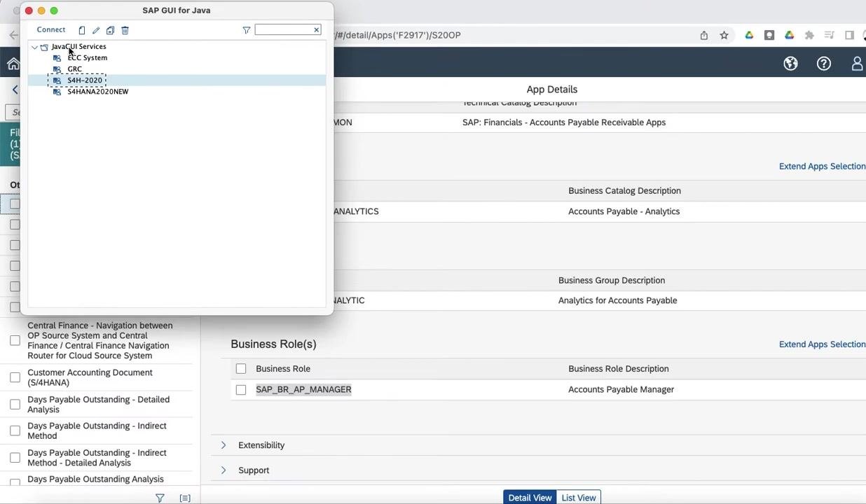Viewport: 866px width, 504px height.
Task: Open browser media controls icon
Action: pyautogui.click(x=830, y=35)
